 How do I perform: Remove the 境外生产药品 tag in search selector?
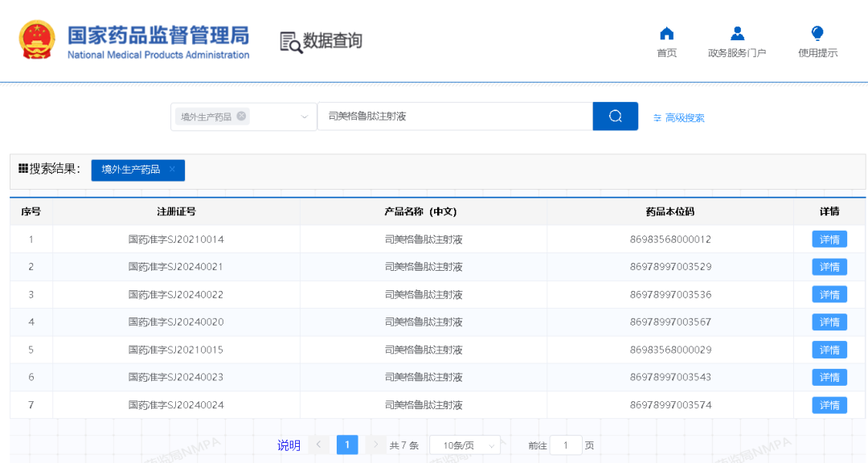click(241, 116)
